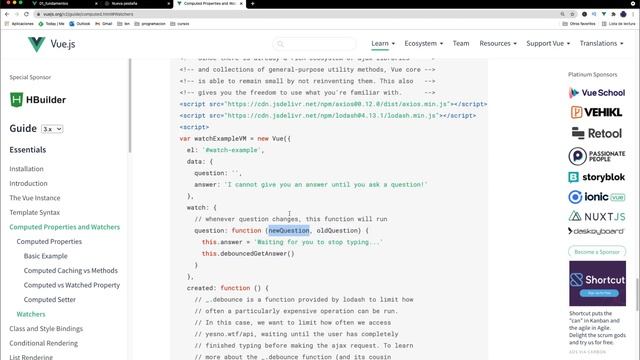The height and width of the screenshot is (360, 640).
Task: Open the Guide version 3.x dropdown
Action: (x=52, y=129)
